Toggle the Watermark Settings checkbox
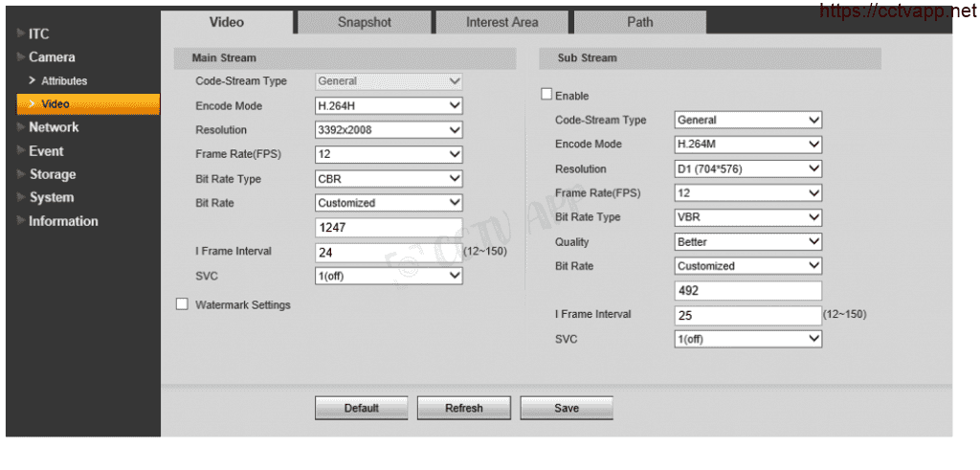Screen dimensions: 980x470 click(x=182, y=304)
